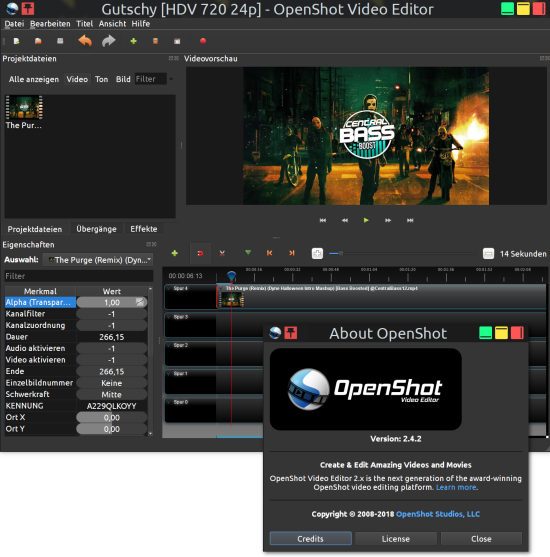This screenshot has width=550, height=557.
Task: Click the Ort Y value 0,00 field
Action: [x=112, y=429]
